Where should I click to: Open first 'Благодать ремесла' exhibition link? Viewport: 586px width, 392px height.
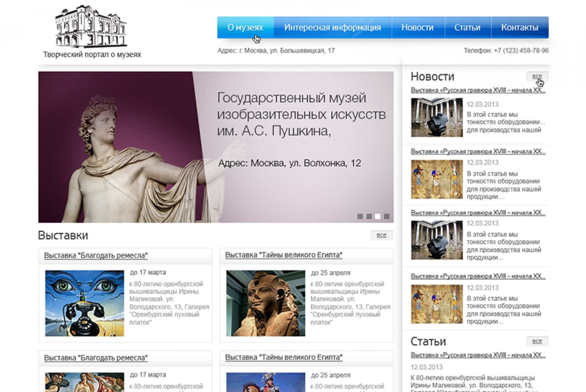pos(96,255)
